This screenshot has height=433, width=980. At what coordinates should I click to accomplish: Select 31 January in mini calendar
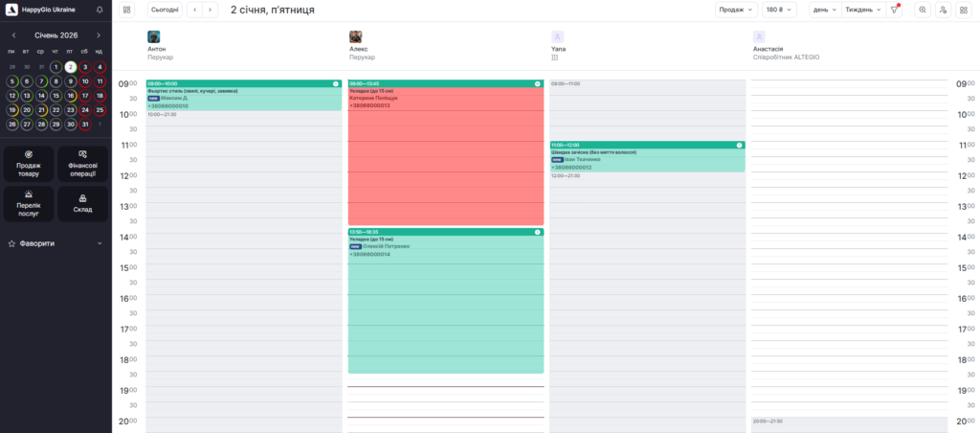click(85, 125)
